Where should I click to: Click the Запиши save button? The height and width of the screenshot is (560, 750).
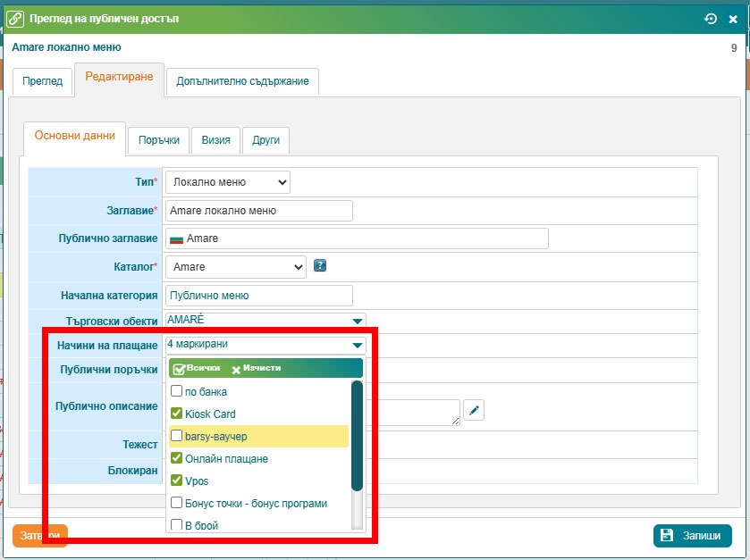pyautogui.click(x=692, y=536)
